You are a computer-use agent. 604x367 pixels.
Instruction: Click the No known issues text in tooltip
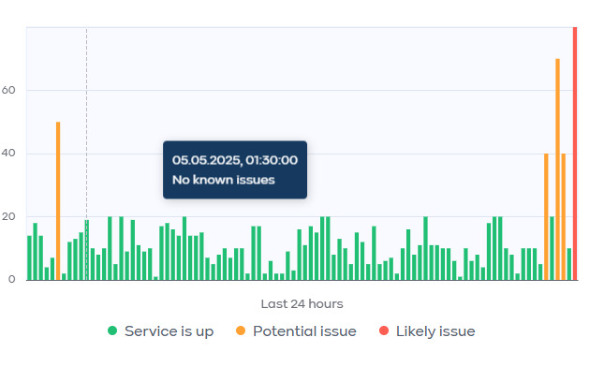click(223, 180)
